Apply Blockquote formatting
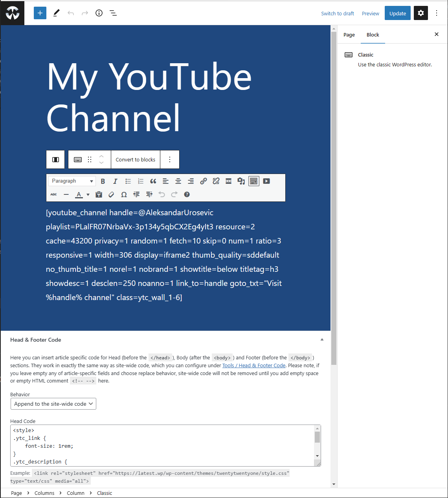The image size is (448, 498). (153, 181)
